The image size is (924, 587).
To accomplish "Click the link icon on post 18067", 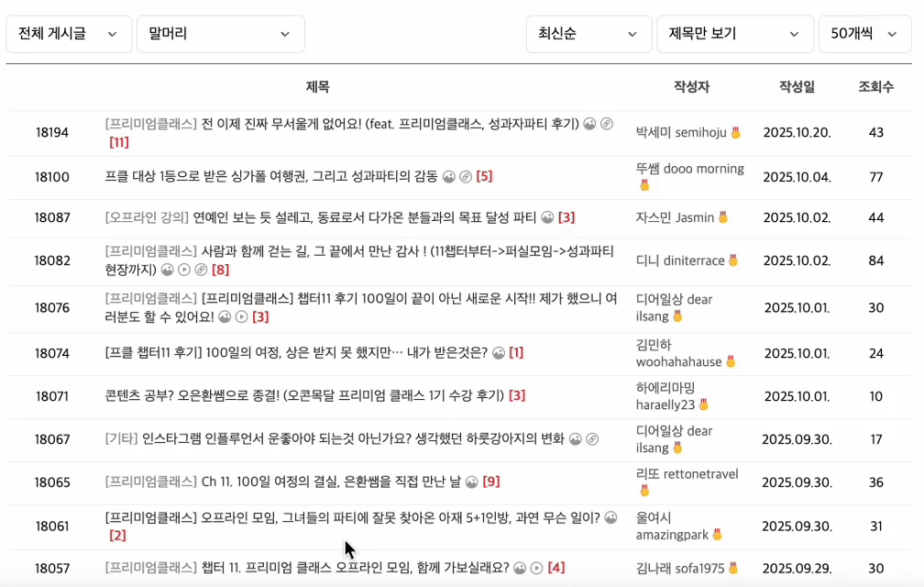I will (592, 439).
